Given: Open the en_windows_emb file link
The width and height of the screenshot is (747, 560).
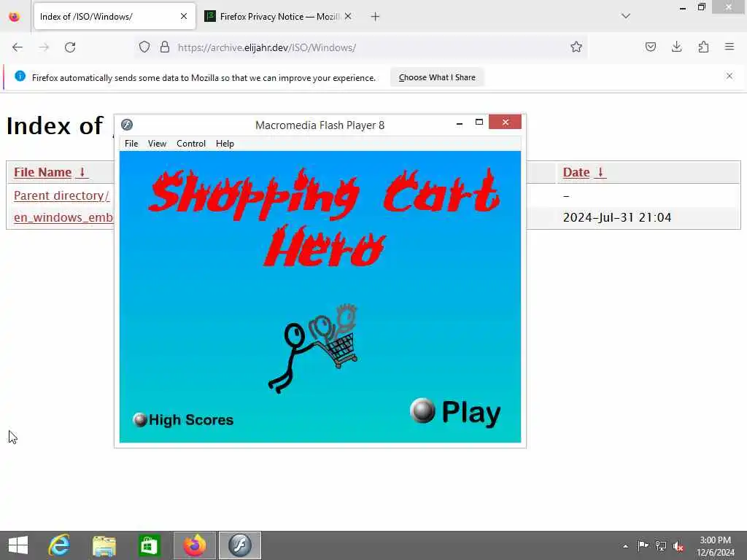Looking at the screenshot, I should (63, 217).
